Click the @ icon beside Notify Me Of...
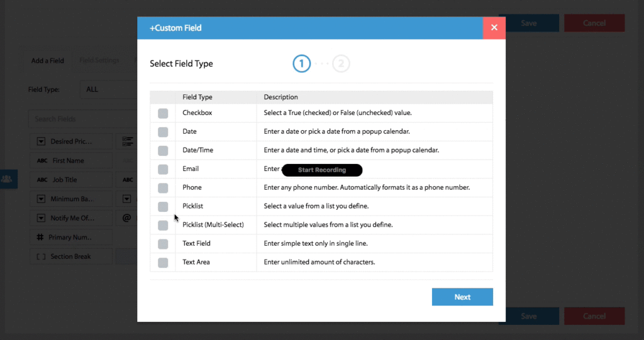The height and width of the screenshot is (340, 644). click(x=127, y=218)
